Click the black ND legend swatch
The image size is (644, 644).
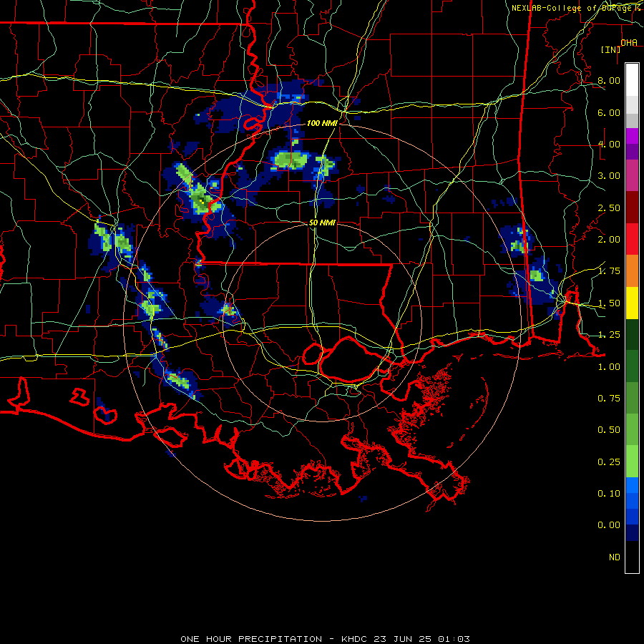[x=632, y=557]
